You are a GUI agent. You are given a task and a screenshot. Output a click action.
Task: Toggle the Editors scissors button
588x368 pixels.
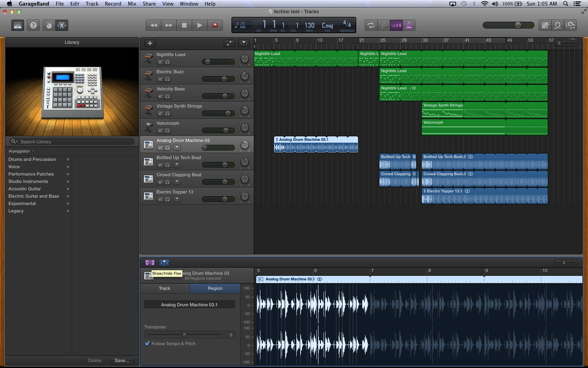(62, 25)
